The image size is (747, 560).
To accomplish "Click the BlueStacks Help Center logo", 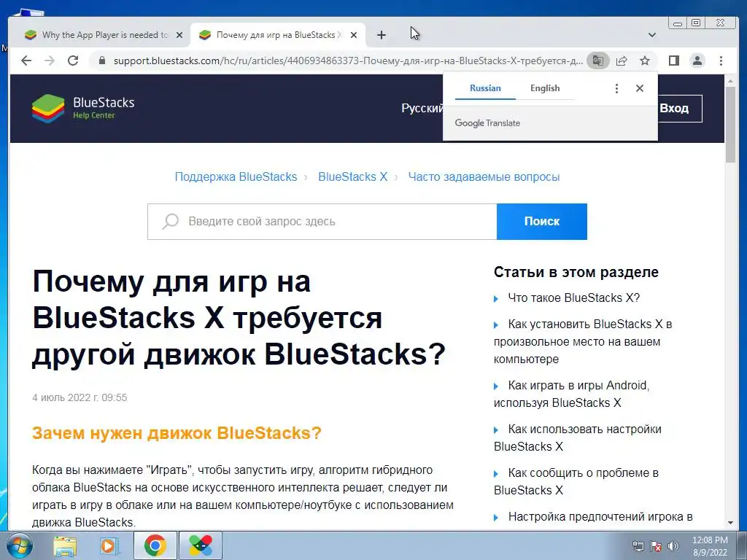I will (83, 108).
